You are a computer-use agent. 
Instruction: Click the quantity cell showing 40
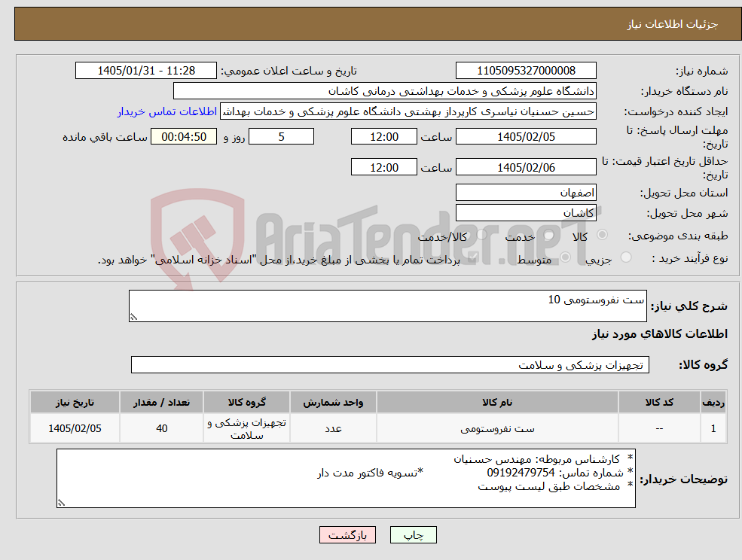pyautogui.click(x=161, y=428)
